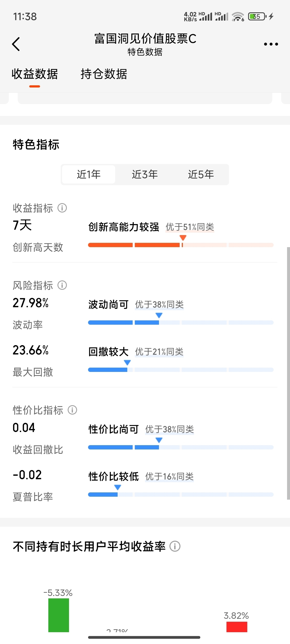290x644 pixels.
Task: Open the three-dot more menu
Action: pyautogui.click(x=271, y=44)
